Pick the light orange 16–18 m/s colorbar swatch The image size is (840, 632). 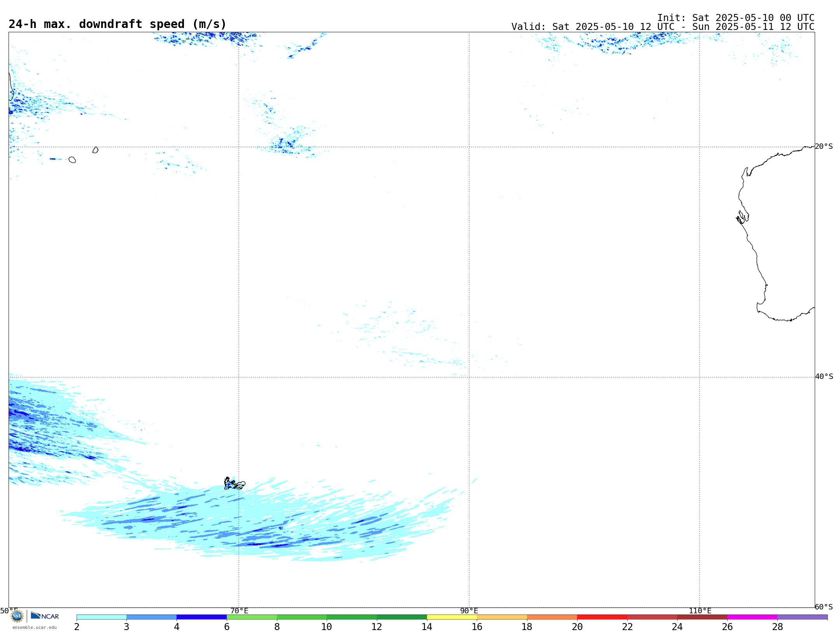[x=502, y=617]
